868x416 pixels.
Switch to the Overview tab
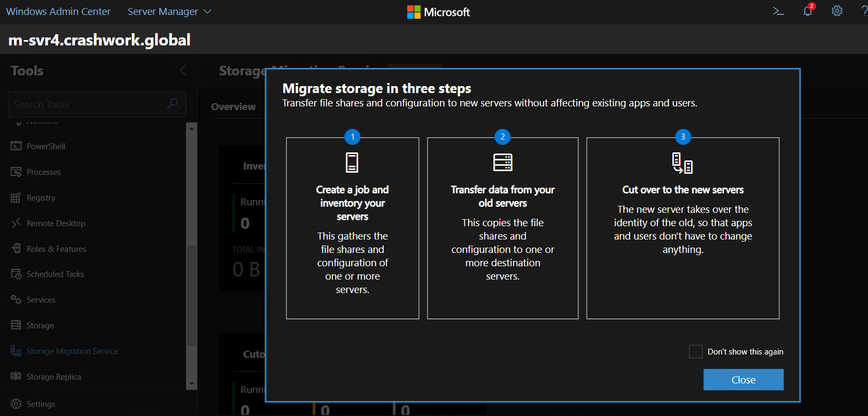point(233,106)
